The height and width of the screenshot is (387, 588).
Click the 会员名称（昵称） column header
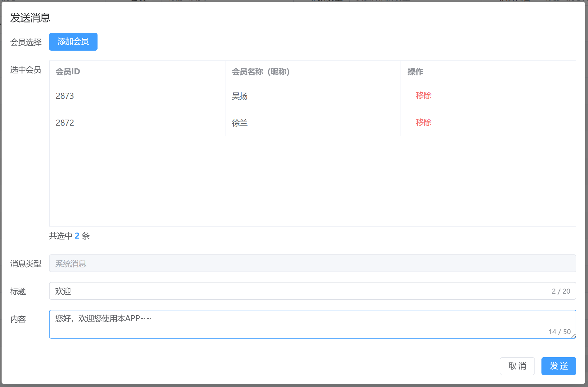pos(261,72)
